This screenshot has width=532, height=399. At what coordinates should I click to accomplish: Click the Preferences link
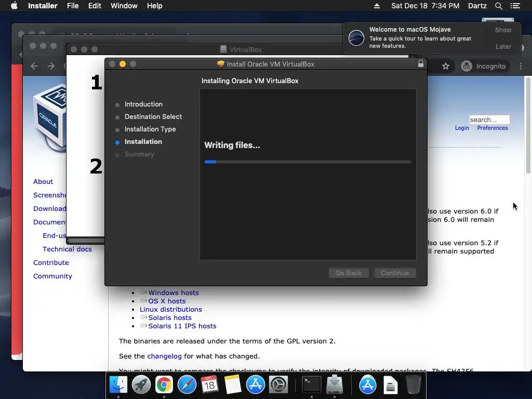493,128
